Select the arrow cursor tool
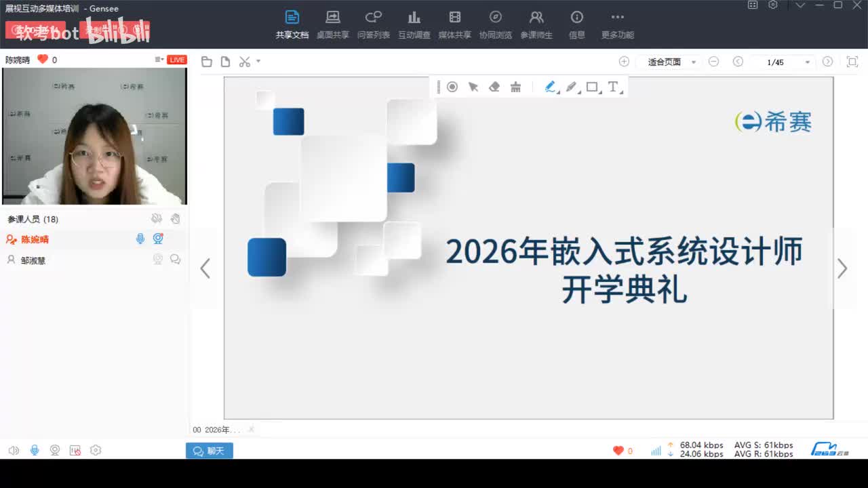868x488 pixels. pos(473,87)
